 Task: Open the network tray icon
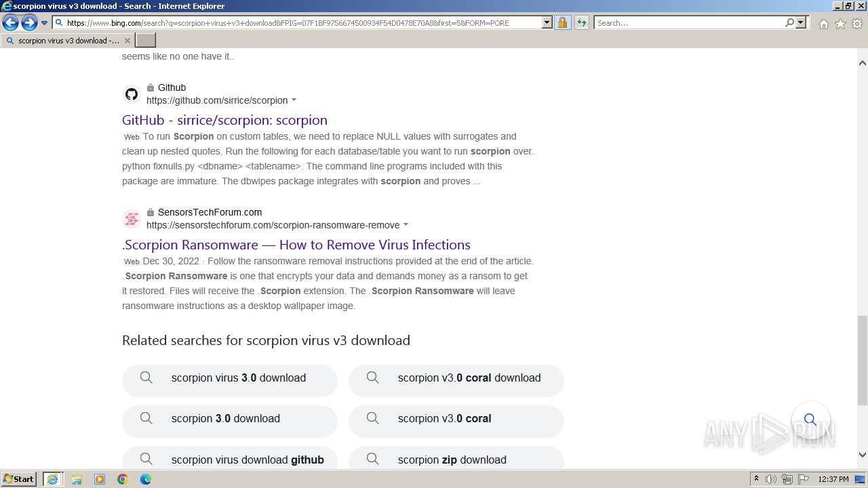(x=787, y=479)
